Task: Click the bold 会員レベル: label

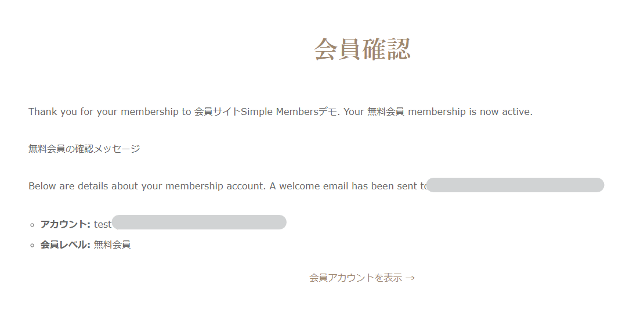Action: tap(65, 245)
